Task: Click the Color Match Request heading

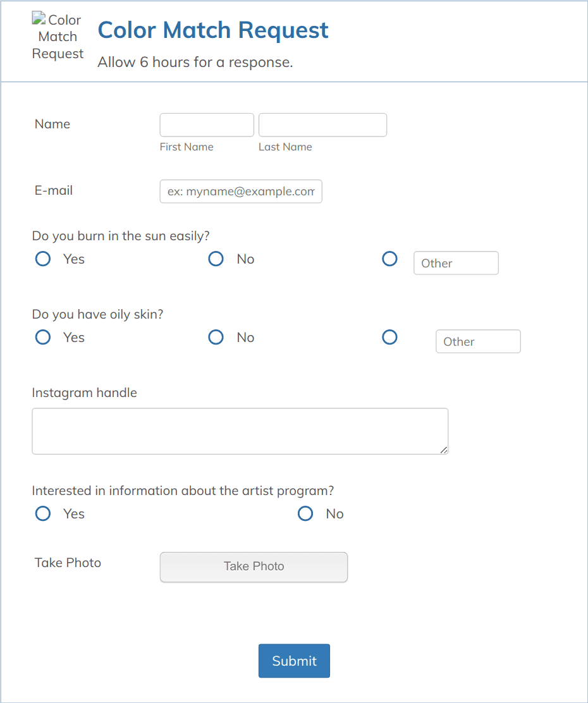Action: click(x=212, y=30)
